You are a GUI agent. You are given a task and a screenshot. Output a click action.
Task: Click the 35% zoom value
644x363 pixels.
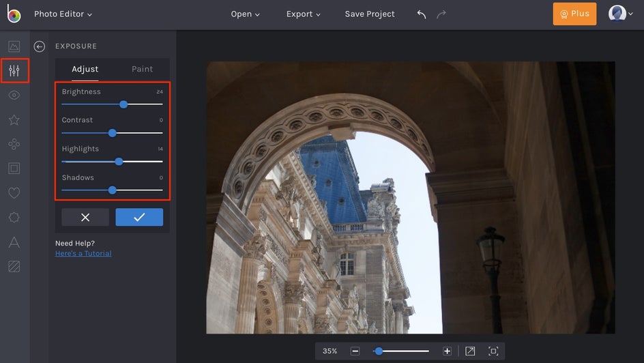point(330,351)
